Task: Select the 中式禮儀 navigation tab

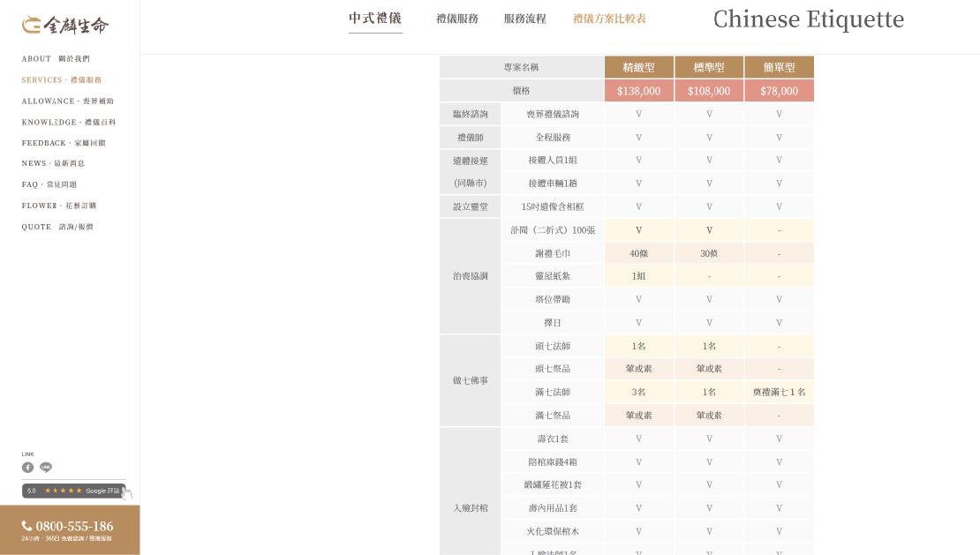Action: pos(375,18)
